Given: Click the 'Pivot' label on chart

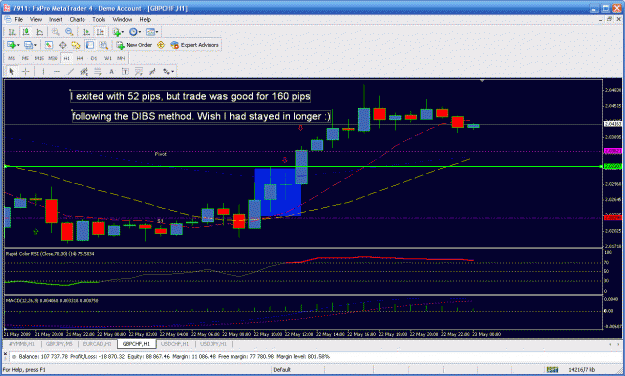Looking at the screenshot, I should (x=160, y=154).
